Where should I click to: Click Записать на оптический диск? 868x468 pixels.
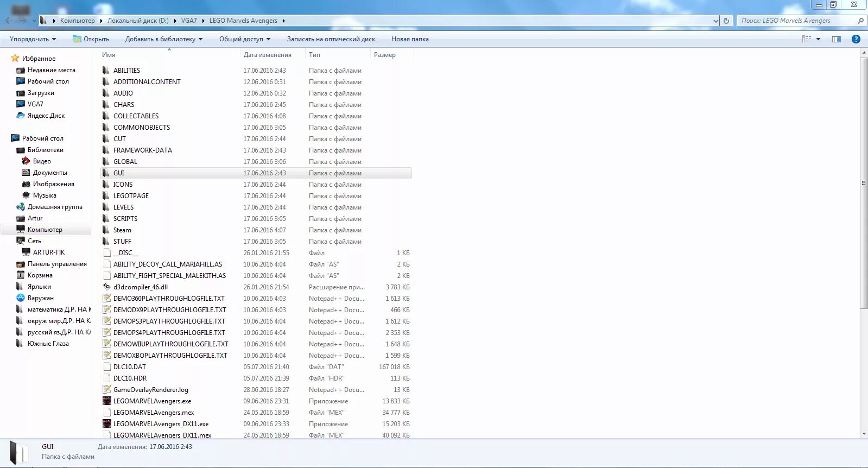[x=331, y=39]
